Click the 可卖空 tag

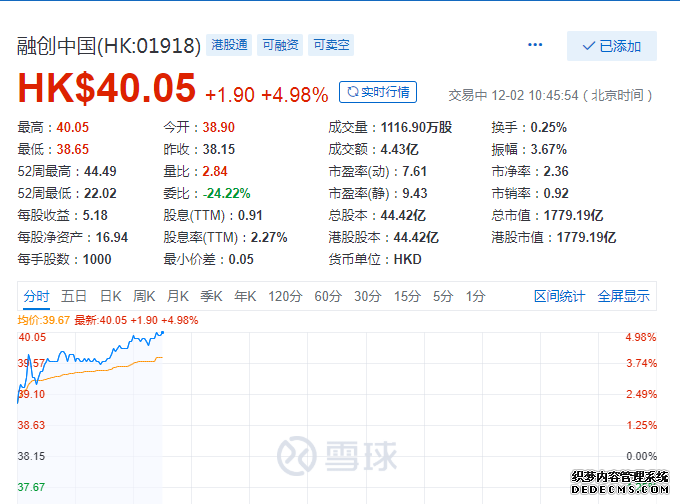click(331, 45)
